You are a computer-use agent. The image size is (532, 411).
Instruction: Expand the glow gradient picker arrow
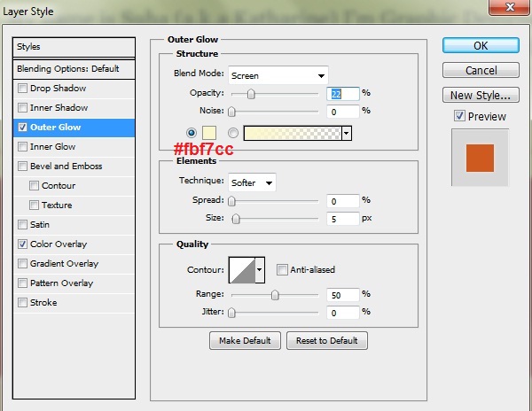pyautogui.click(x=347, y=133)
